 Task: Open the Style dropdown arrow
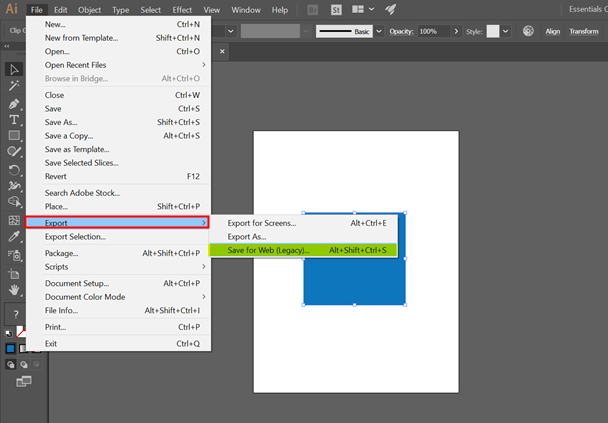[x=506, y=31]
